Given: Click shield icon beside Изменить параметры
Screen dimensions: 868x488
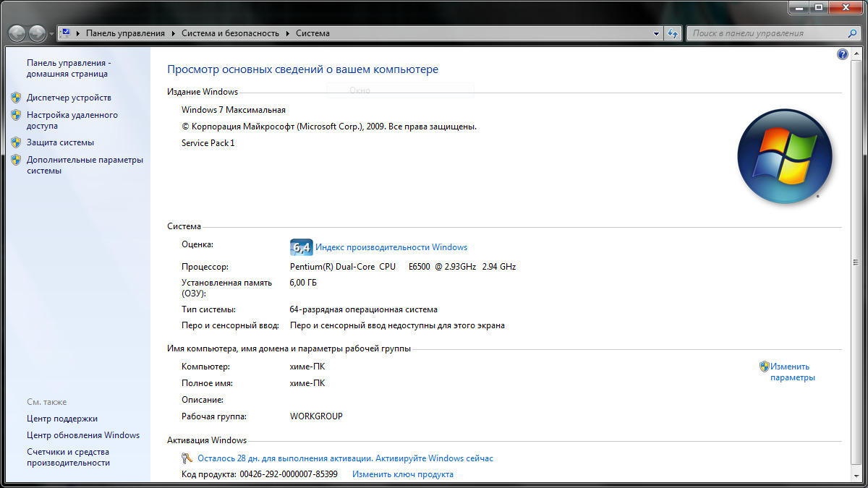Looking at the screenshot, I should 764,367.
